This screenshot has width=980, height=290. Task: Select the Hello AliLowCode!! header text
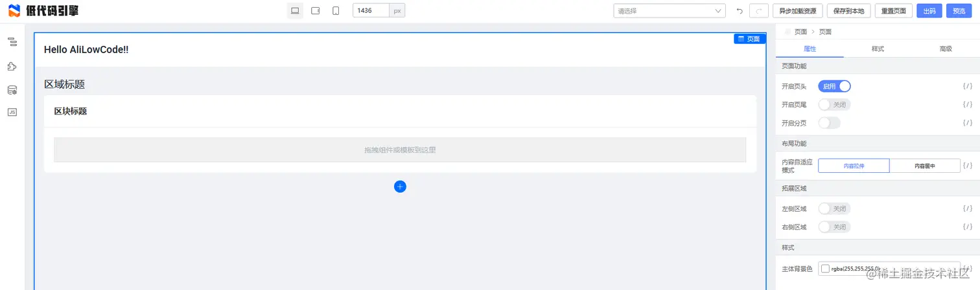point(86,50)
